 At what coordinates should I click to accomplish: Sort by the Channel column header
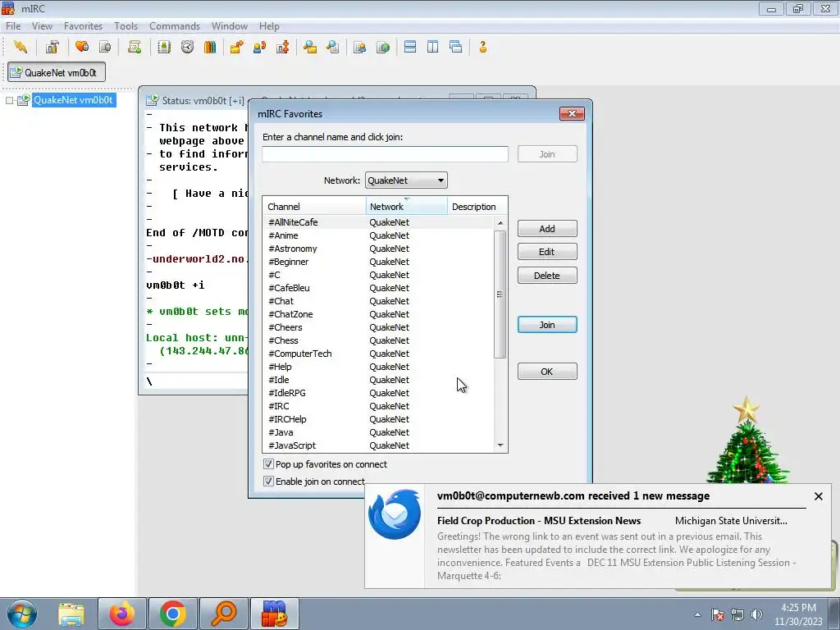(x=314, y=206)
